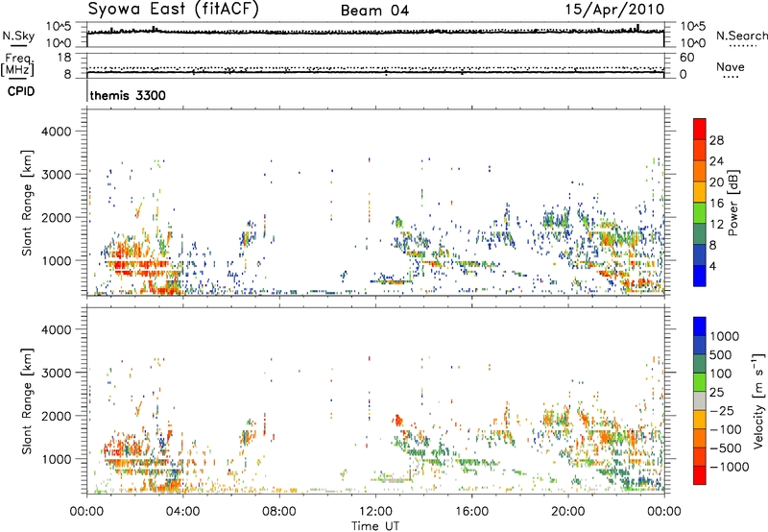Click the solid frequency trace line

click(375, 72)
